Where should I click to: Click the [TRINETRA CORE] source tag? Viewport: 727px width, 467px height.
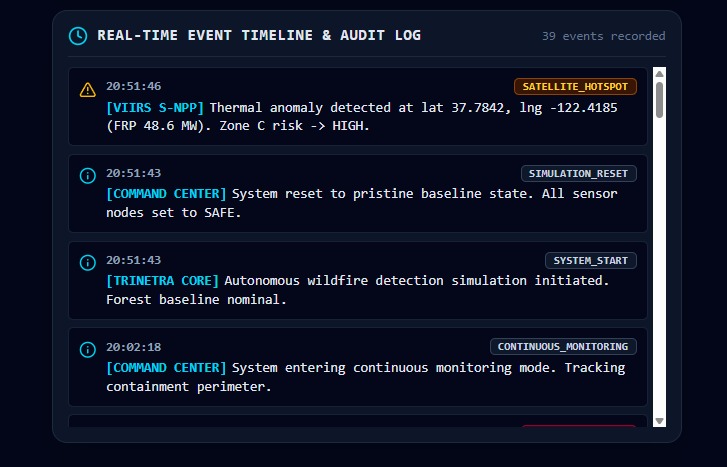(x=162, y=281)
